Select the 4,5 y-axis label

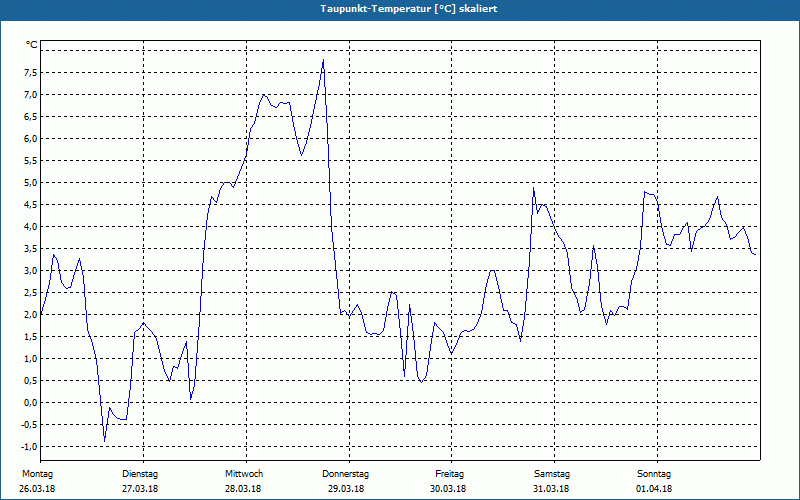30,205
